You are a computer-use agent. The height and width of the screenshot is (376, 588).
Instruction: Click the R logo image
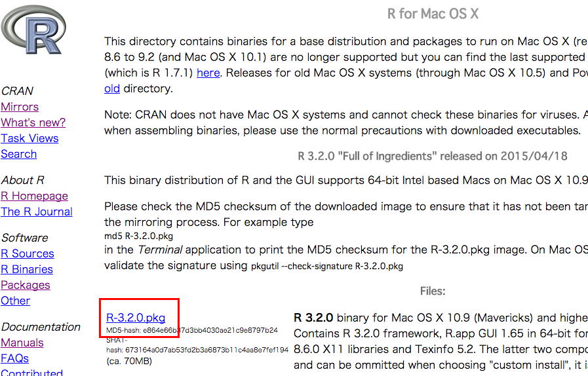tap(33, 30)
